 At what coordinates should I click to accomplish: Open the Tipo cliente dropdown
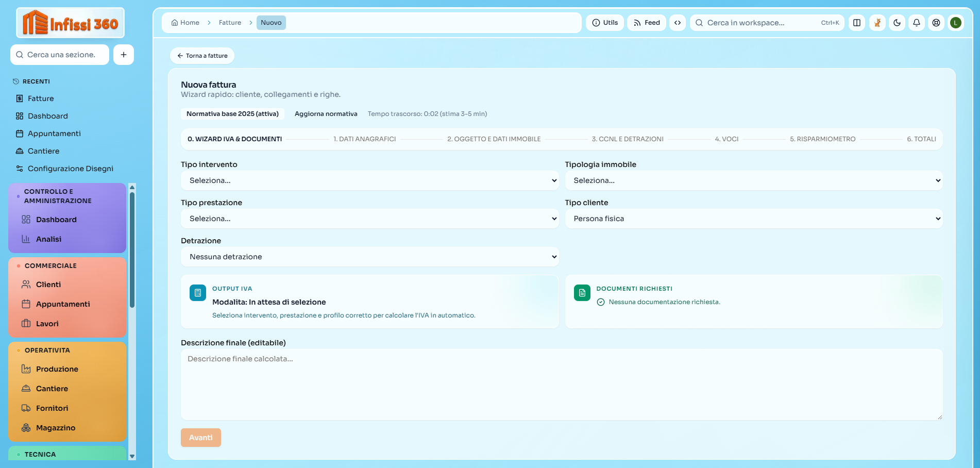point(753,219)
